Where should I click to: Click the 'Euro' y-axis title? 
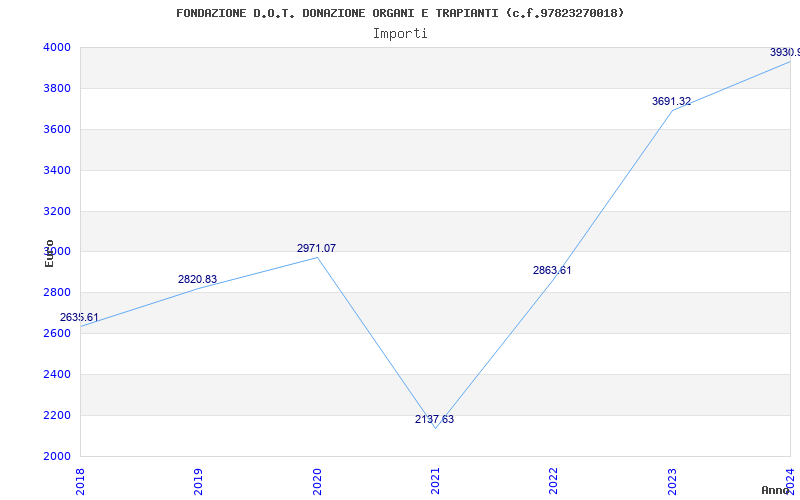click(x=49, y=253)
